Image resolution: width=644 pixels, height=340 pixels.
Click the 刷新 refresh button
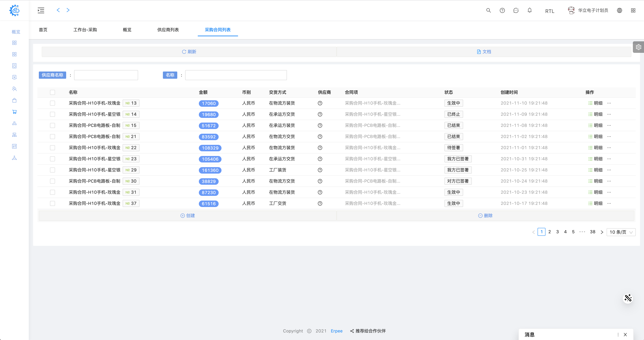pyautogui.click(x=189, y=52)
